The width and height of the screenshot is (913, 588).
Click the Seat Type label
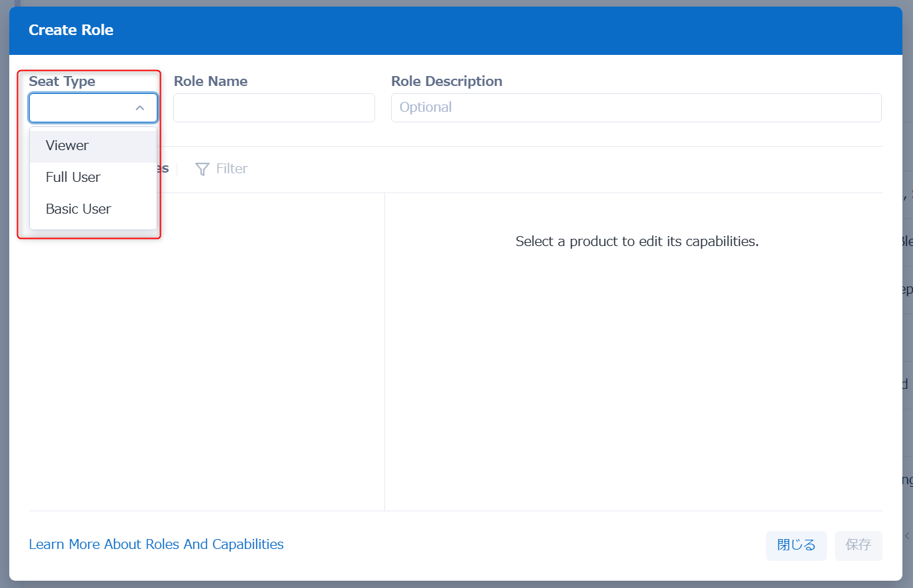click(62, 81)
